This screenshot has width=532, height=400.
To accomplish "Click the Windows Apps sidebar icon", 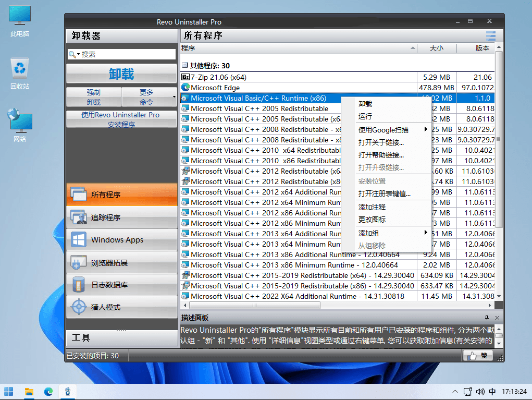I will (x=79, y=240).
